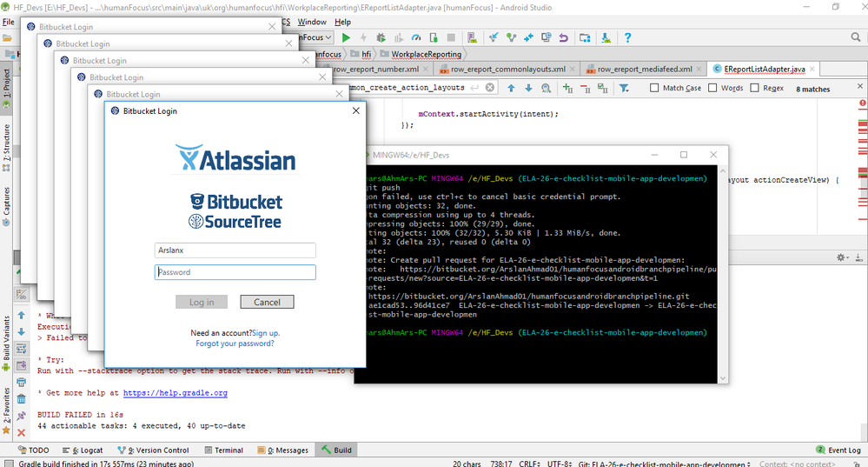Click the green Run app button
The image size is (868, 467).
(x=346, y=37)
